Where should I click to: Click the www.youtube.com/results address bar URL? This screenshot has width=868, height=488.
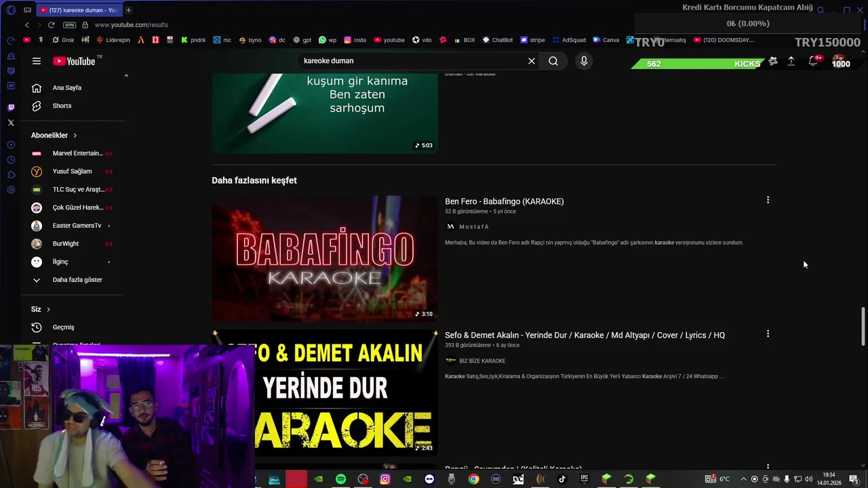pos(132,25)
